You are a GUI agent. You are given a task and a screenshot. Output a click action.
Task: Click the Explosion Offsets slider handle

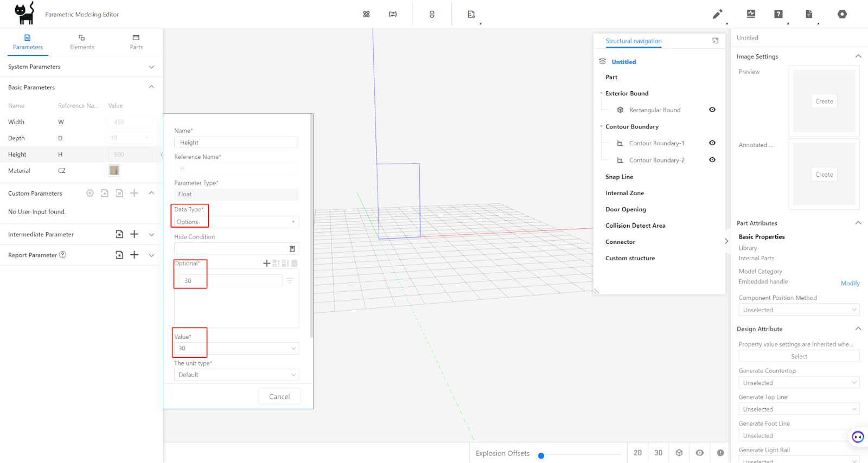point(541,455)
